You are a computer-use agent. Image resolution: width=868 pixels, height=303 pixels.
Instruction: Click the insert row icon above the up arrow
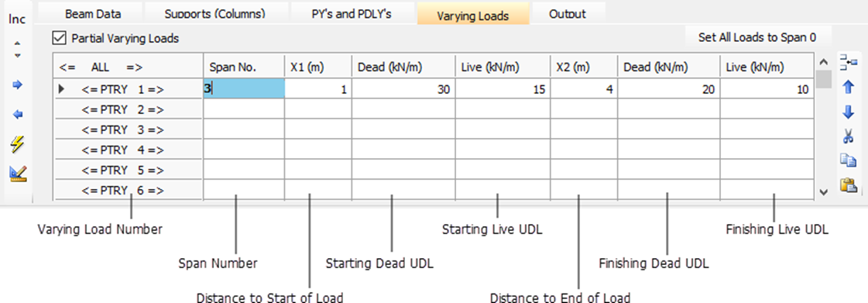click(x=848, y=61)
